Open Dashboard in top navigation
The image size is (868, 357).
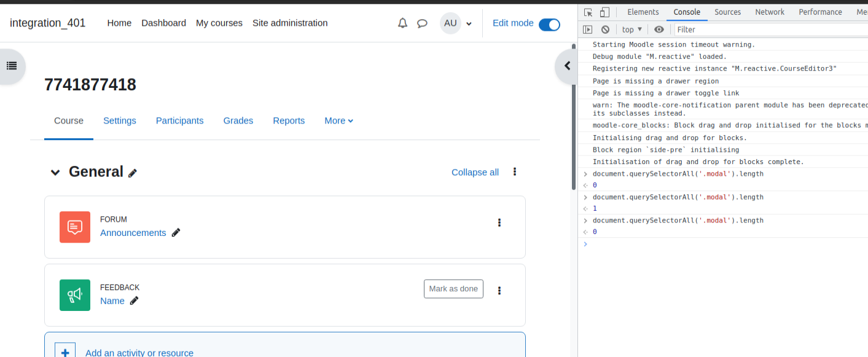tap(163, 23)
